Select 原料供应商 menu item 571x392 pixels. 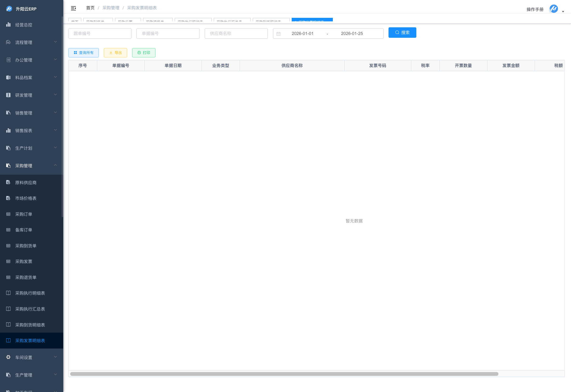[26, 182]
